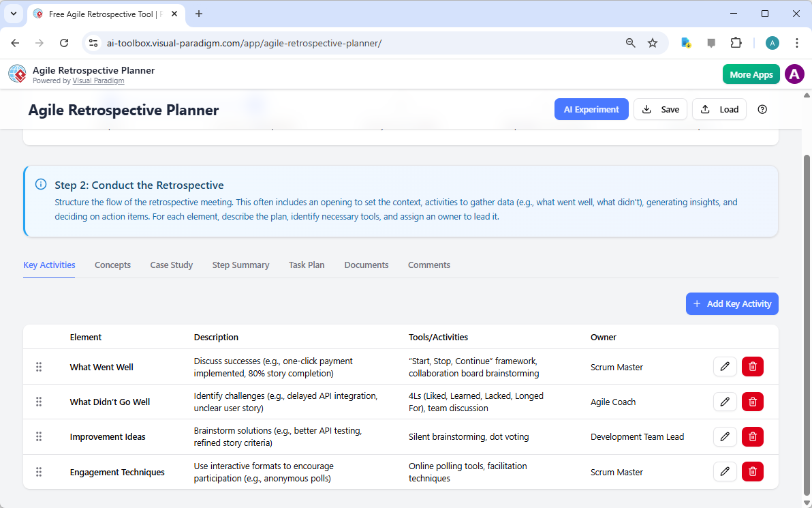Viewport: 812px width, 508px height.
Task: Open the Chrome three-dot menu
Action: click(x=797, y=42)
